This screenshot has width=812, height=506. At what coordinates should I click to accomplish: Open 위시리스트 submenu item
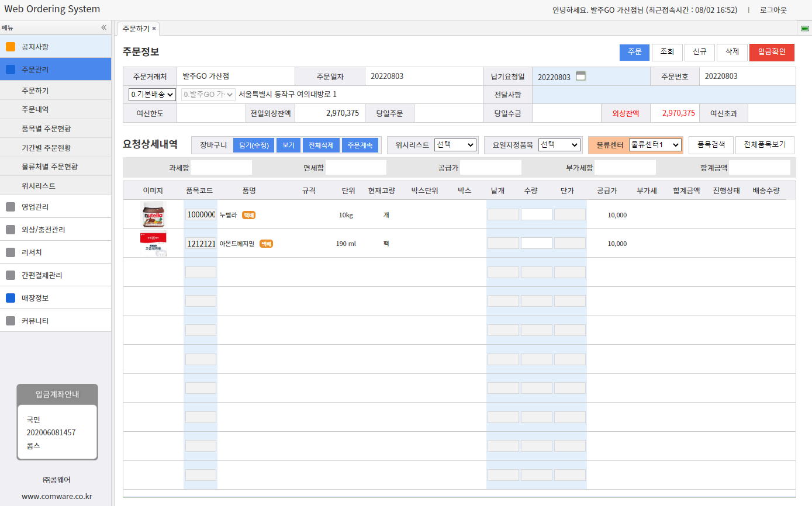pos(56,186)
